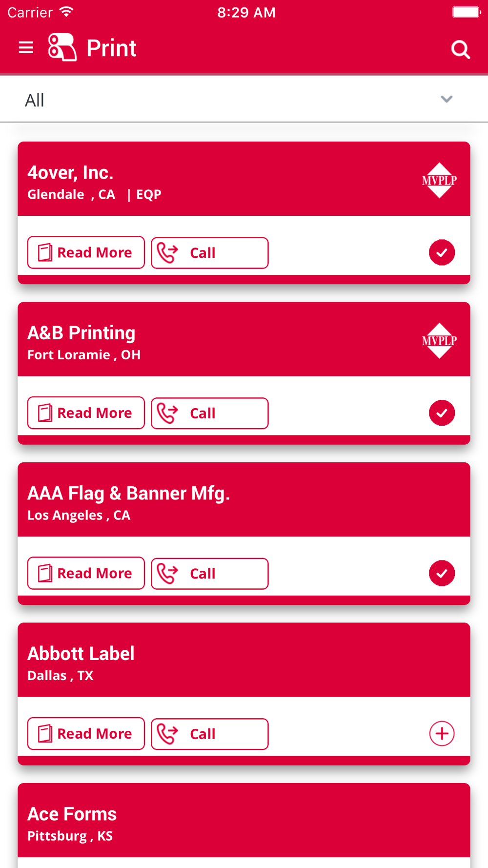488x868 pixels.
Task: Add Abbott Label with plus toggle
Action: [x=442, y=733]
